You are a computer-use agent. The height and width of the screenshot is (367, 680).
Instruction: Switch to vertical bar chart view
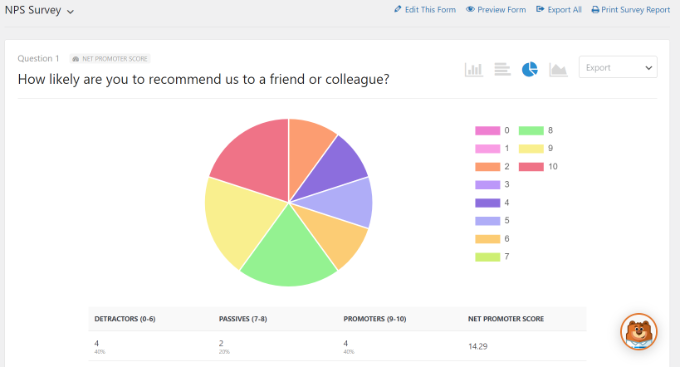(x=474, y=69)
